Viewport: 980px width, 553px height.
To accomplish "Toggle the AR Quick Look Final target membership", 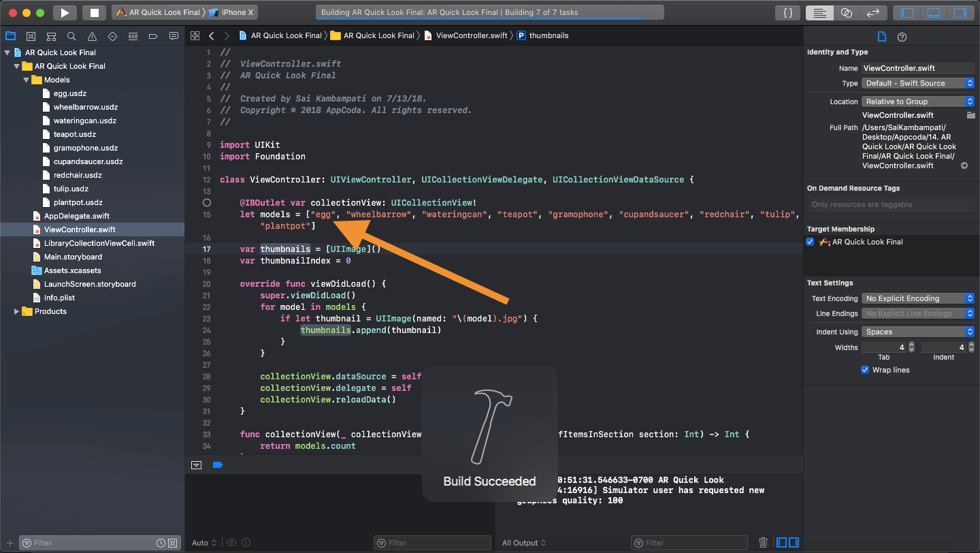I will (810, 242).
